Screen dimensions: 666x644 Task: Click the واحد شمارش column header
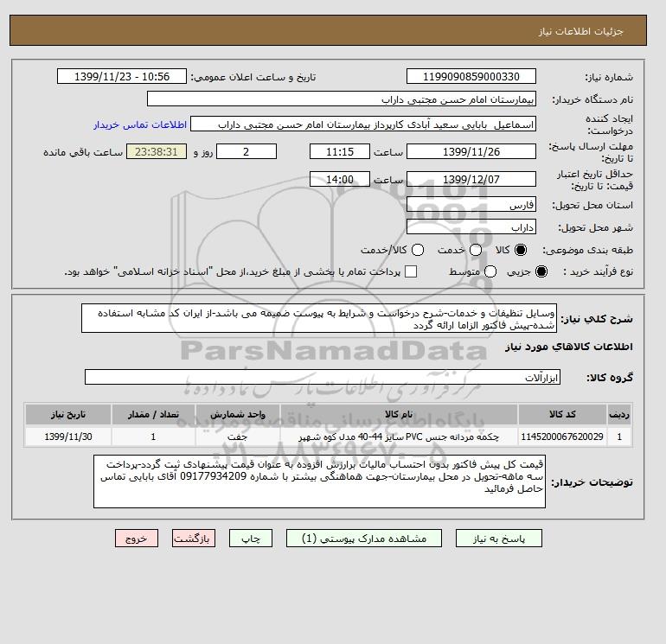click(x=238, y=414)
